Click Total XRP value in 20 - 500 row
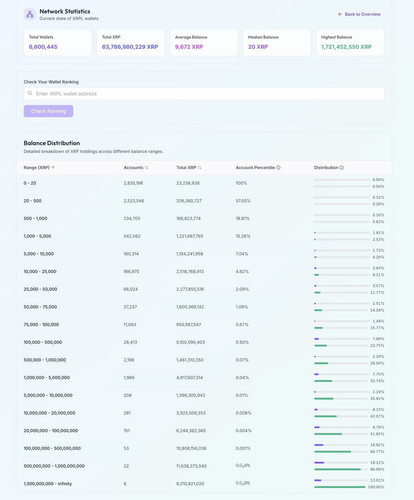Viewport: 414px width, 500px height. coord(189,201)
